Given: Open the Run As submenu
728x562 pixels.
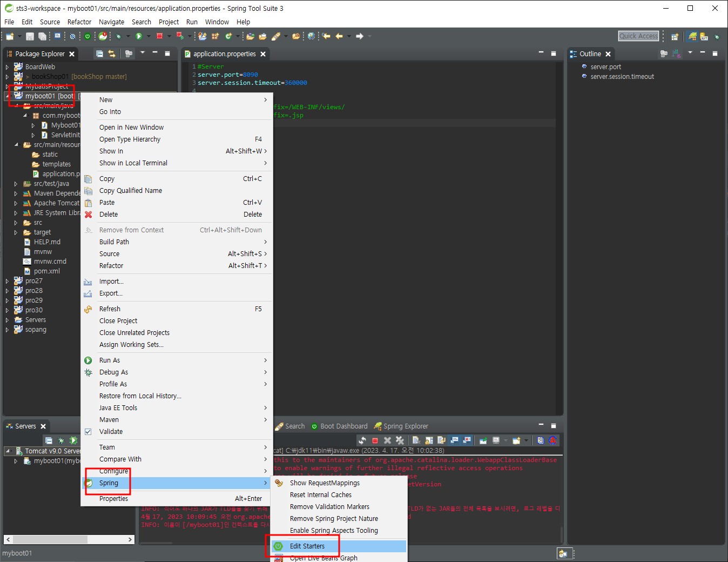Looking at the screenshot, I should (177, 360).
